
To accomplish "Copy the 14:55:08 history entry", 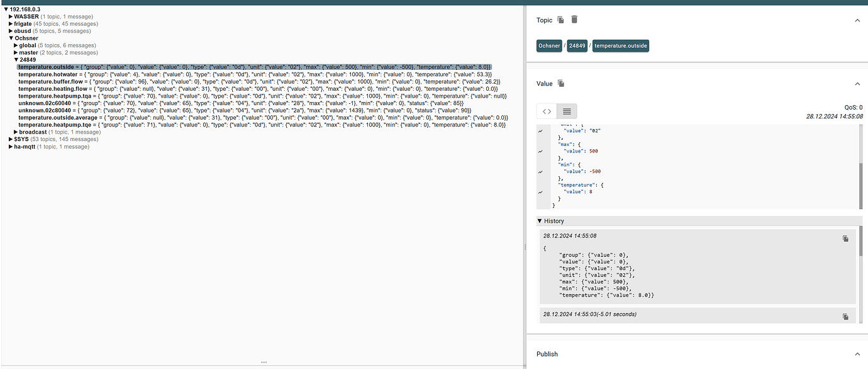I will coord(846,239).
